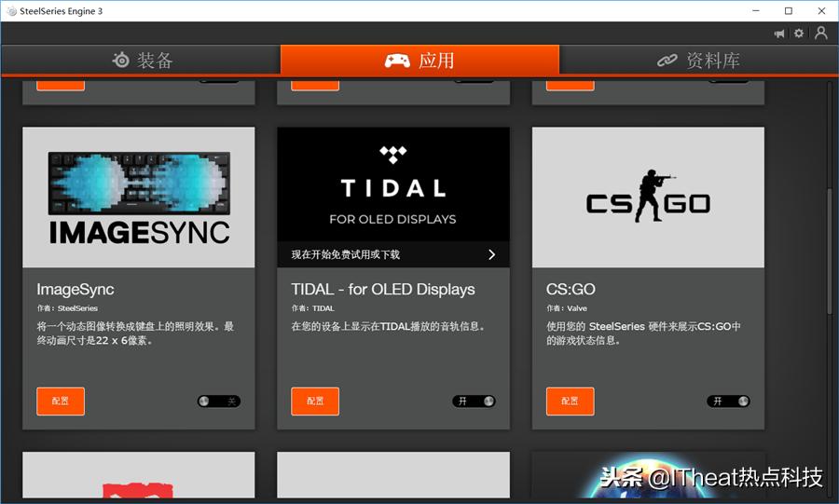Click the vertical scrollbar of the apps list
Image resolution: width=839 pixels, height=504 pixels.
[x=831, y=252]
